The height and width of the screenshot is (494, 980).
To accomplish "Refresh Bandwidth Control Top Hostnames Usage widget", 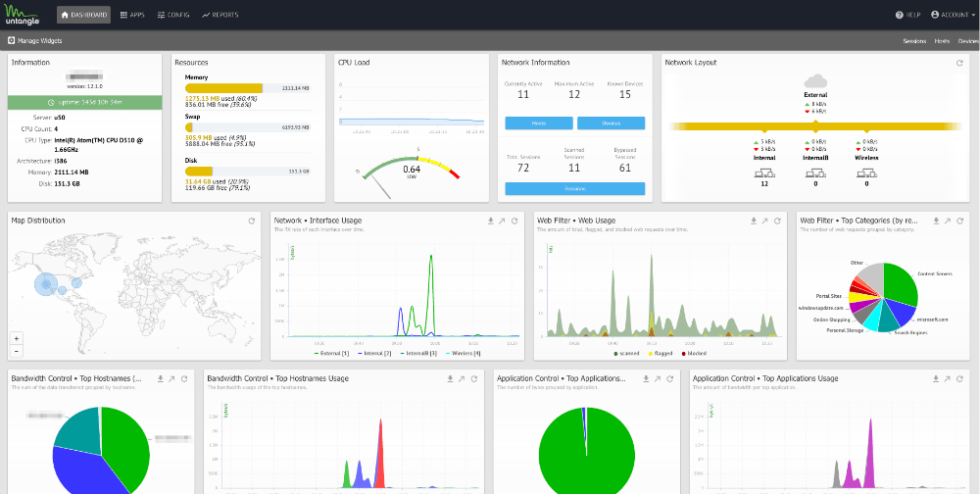I will (x=474, y=378).
